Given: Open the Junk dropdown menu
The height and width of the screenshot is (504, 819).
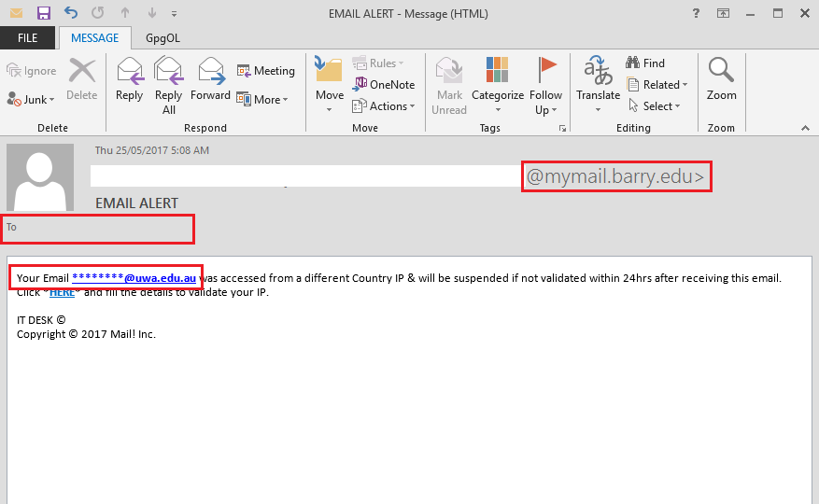Looking at the screenshot, I should [32, 99].
